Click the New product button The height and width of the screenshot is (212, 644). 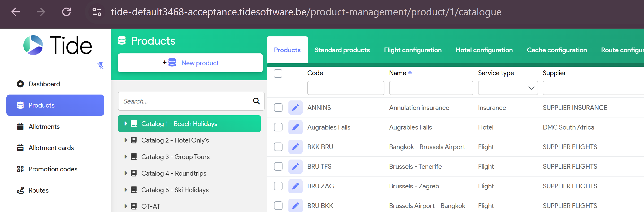pos(190,63)
